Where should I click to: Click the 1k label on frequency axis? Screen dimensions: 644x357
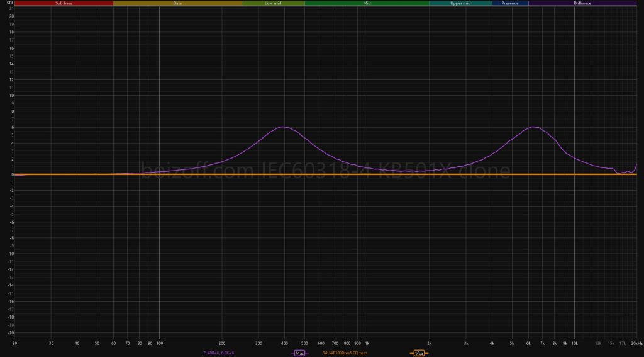367,343
